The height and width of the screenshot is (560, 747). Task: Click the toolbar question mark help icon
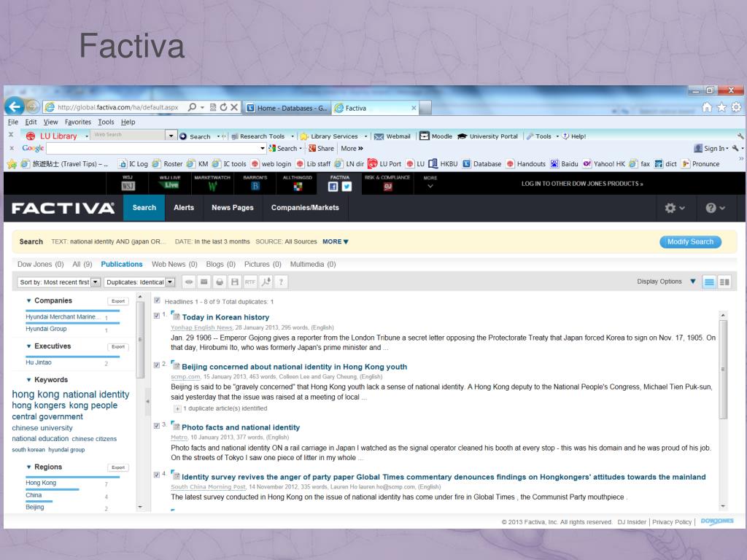pyautogui.click(x=281, y=282)
